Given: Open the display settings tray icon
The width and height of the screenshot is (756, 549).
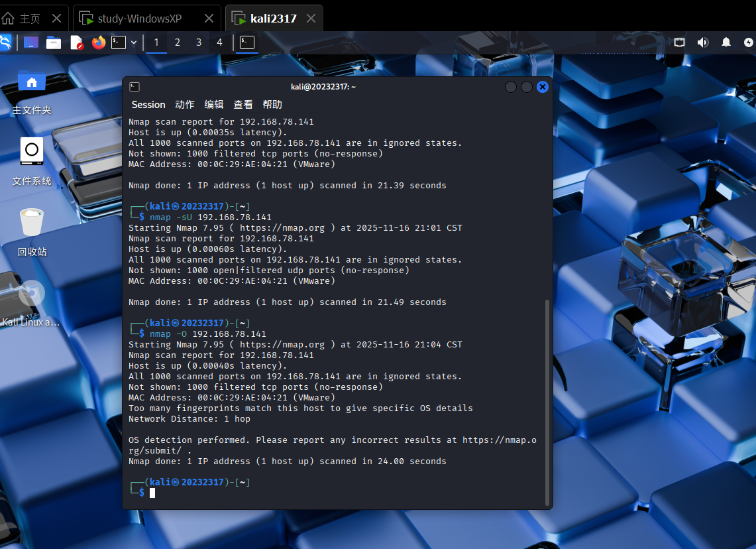Looking at the screenshot, I should [x=679, y=42].
